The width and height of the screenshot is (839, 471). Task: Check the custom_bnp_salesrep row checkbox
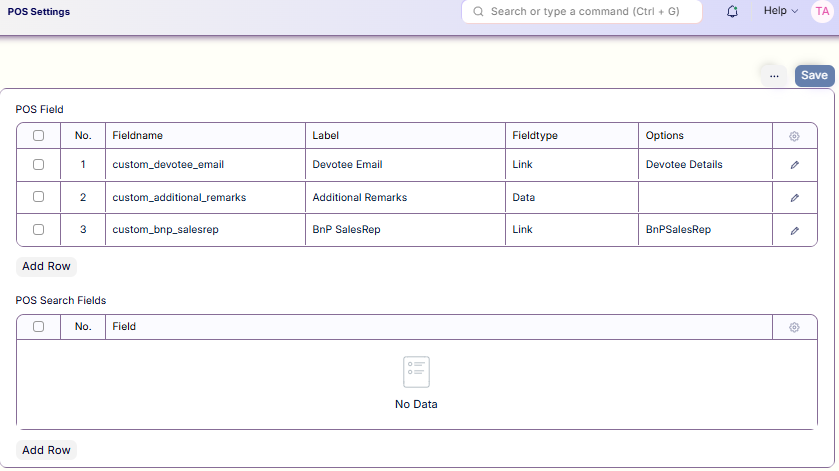coord(38,229)
